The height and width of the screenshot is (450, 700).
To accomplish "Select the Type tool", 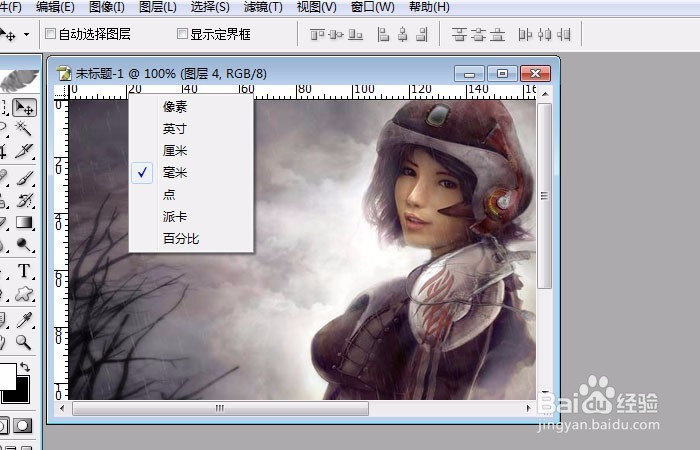I will point(24,271).
